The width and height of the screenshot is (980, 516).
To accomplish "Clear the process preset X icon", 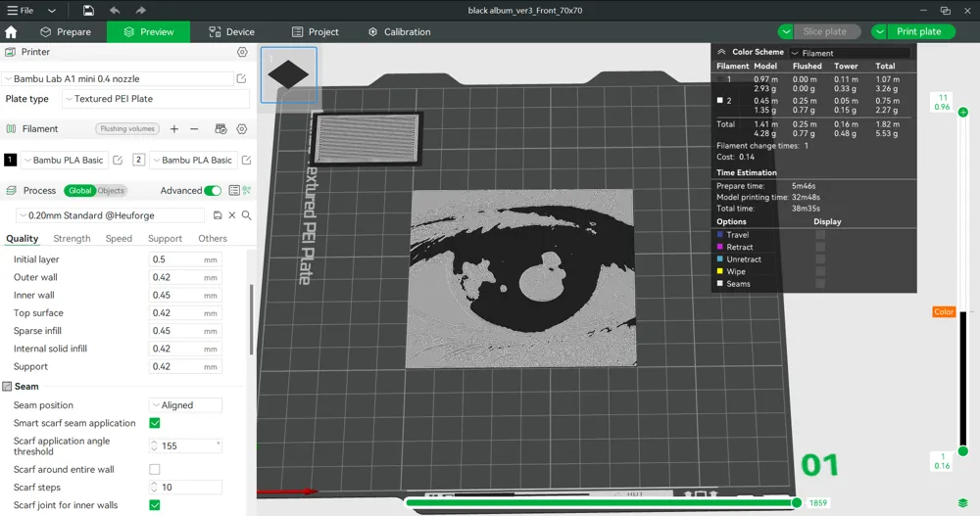I will pos(232,214).
